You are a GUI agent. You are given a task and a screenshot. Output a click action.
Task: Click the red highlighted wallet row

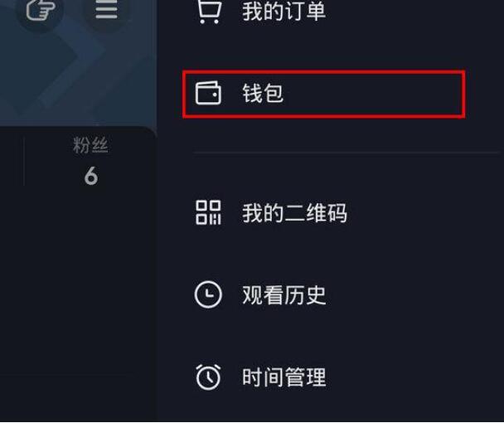click(x=323, y=94)
